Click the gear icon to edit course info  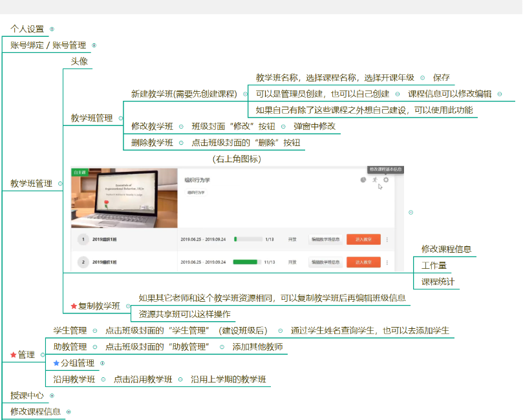(386, 180)
